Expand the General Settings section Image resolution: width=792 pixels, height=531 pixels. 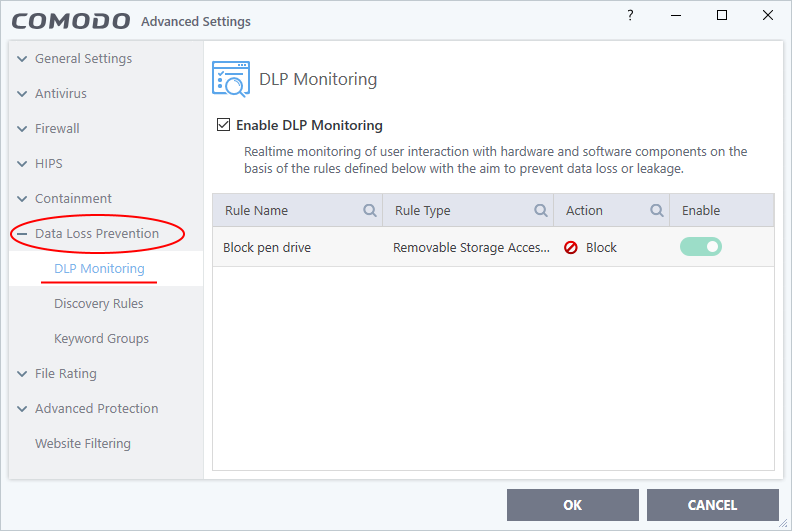coord(22,59)
